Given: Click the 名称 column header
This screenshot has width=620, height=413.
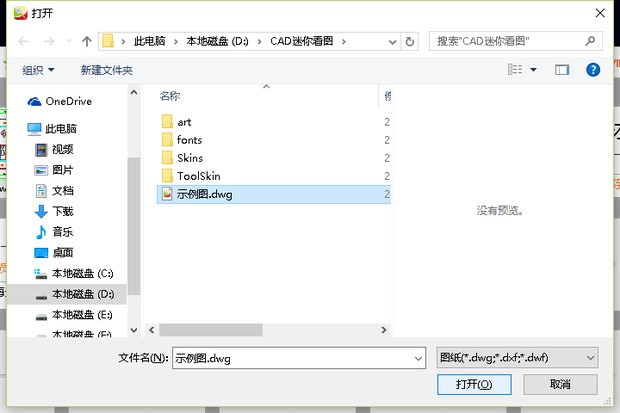Looking at the screenshot, I should 170,96.
